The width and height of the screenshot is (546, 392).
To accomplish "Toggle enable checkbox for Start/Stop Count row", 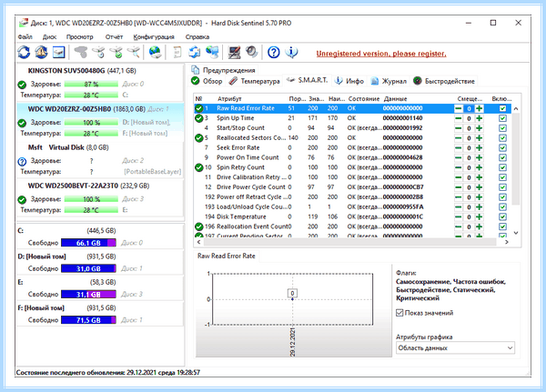I will pyautogui.click(x=502, y=128).
